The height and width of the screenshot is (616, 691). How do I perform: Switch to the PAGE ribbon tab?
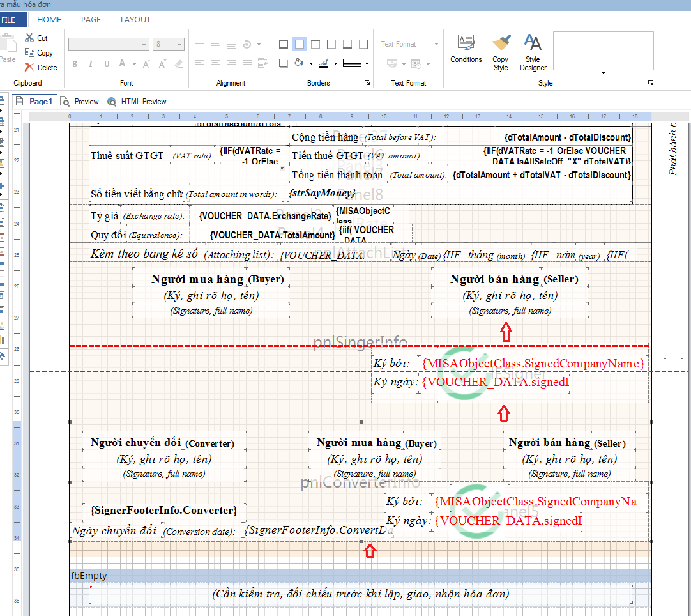click(91, 20)
